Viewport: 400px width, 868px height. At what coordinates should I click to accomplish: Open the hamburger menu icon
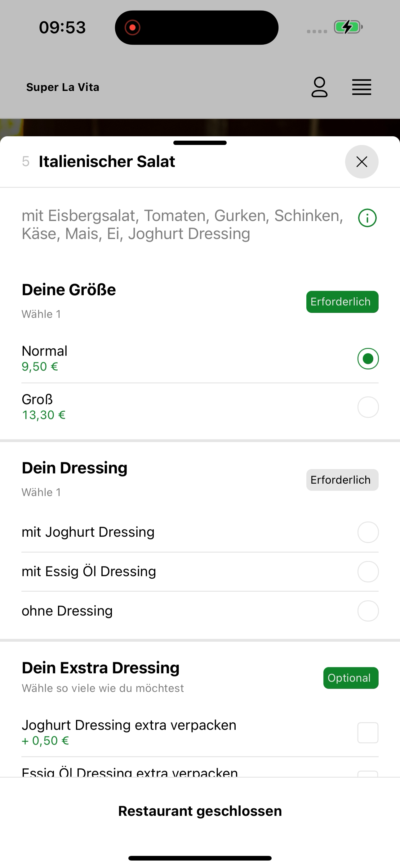pyautogui.click(x=362, y=87)
